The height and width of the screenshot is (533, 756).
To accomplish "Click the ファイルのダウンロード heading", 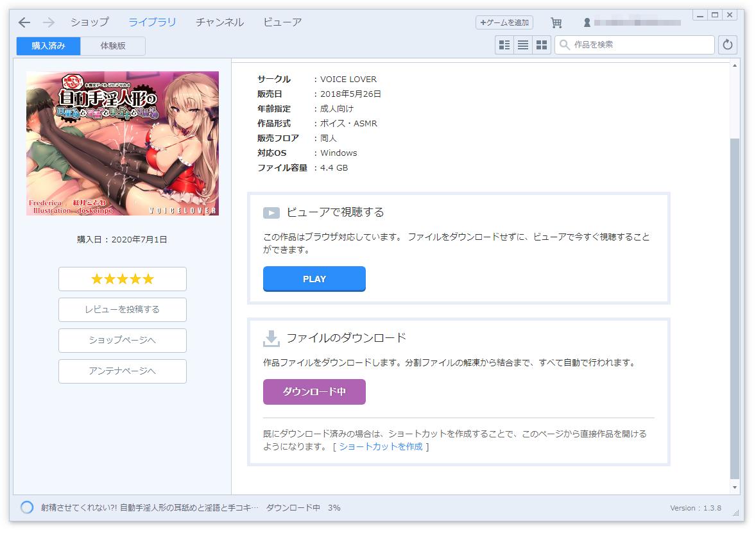I will pos(346,338).
